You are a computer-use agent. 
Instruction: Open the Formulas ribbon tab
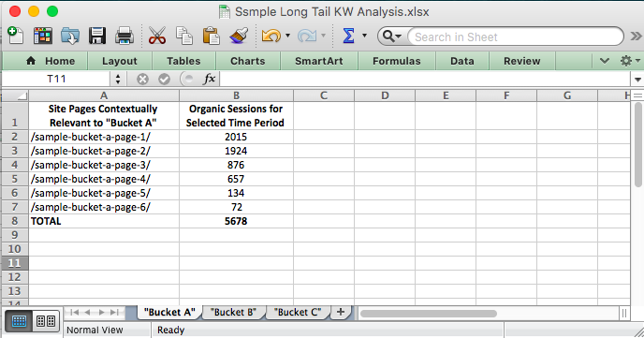click(x=396, y=61)
